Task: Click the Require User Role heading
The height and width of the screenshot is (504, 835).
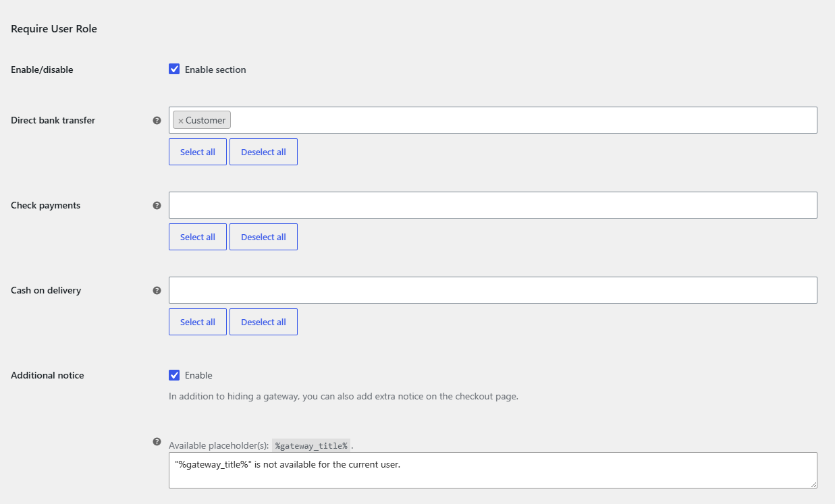Action: (x=54, y=28)
